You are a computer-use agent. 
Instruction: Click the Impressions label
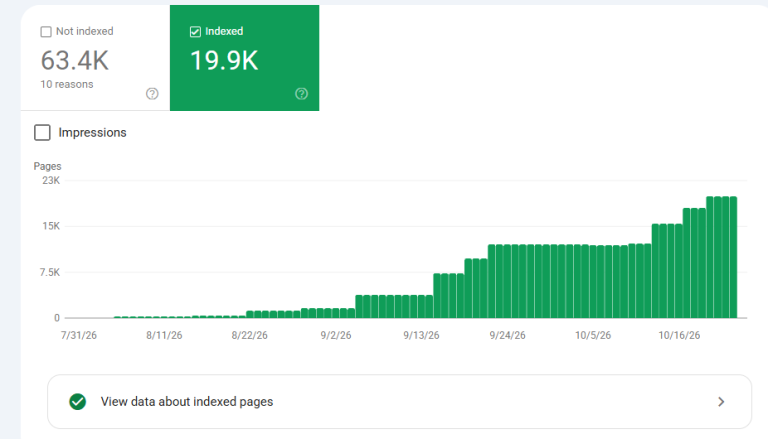click(x=92, y=132)
